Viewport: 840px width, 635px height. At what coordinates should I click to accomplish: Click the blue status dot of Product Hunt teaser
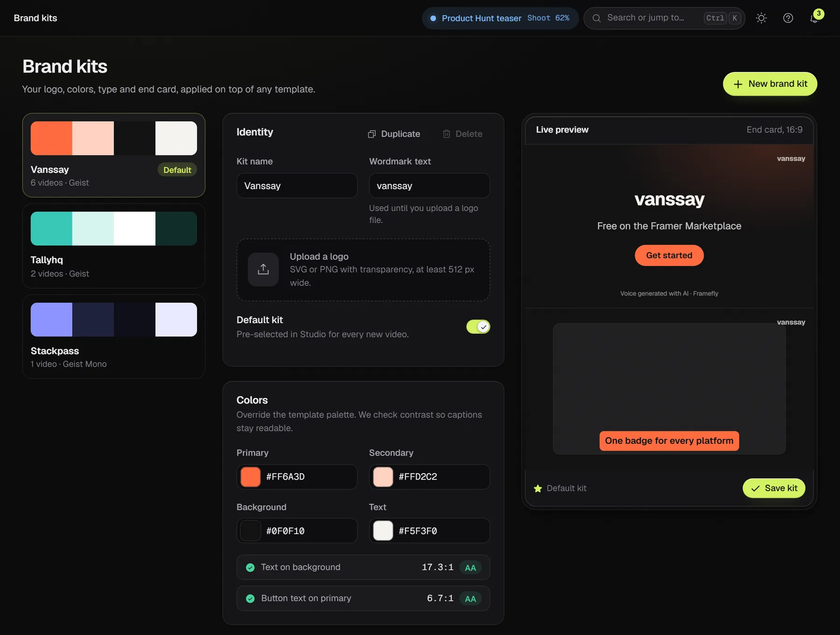pyautogui.click(x=433, y=18)
